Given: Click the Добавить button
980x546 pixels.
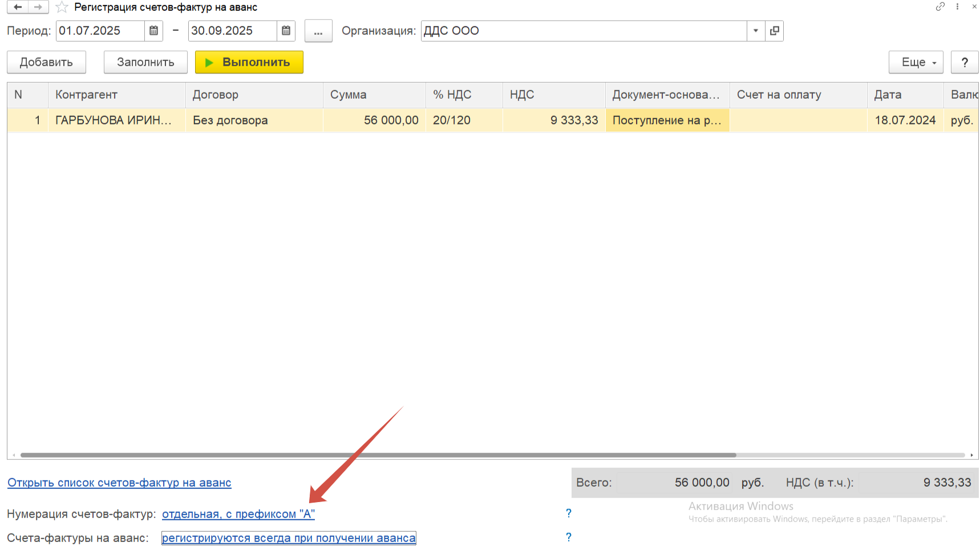Looking at the screenshot, I should pos(46,62).
